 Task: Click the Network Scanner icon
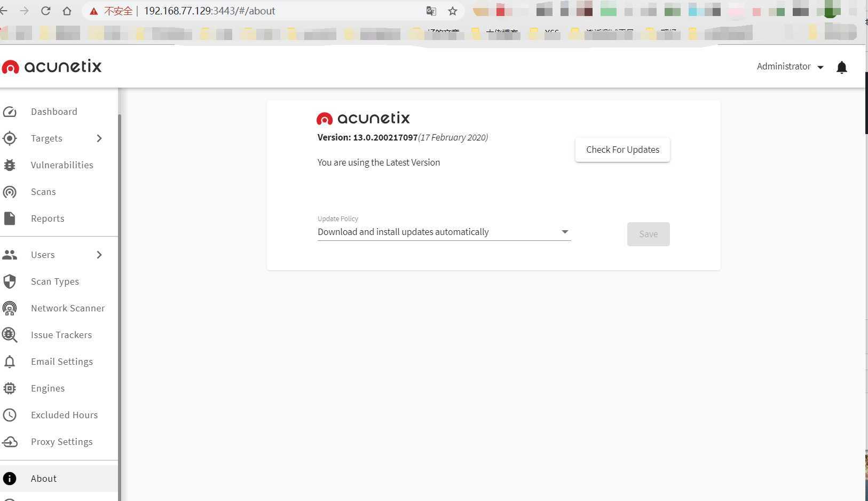click(10, 308)
